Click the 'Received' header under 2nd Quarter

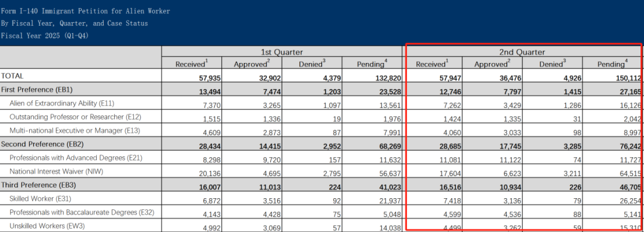(x=432, y=64)
